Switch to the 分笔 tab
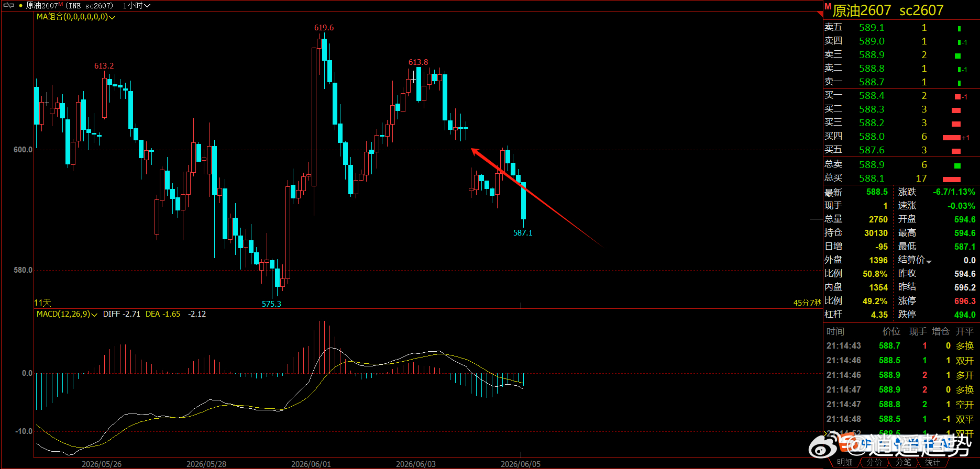This screenshot has height=469, width=980. point(903,462)
